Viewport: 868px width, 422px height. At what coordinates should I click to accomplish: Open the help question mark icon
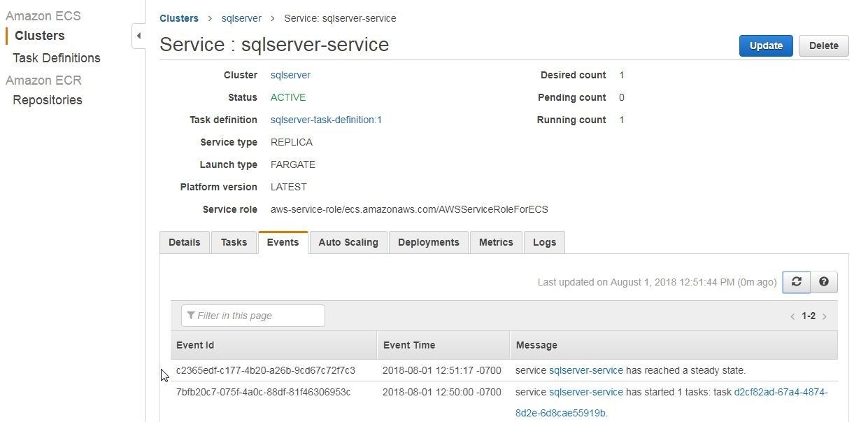pyautogui.click(x=823, y=281)
